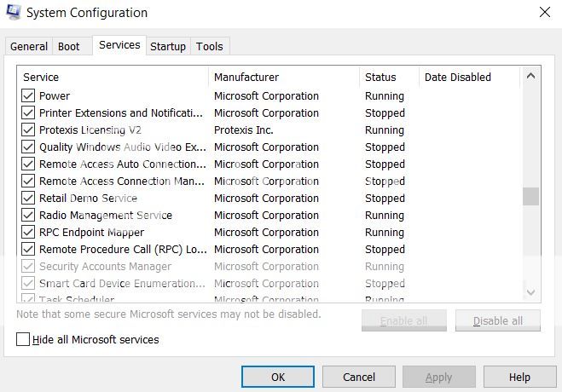Click the Cancel button

(359, 377)
